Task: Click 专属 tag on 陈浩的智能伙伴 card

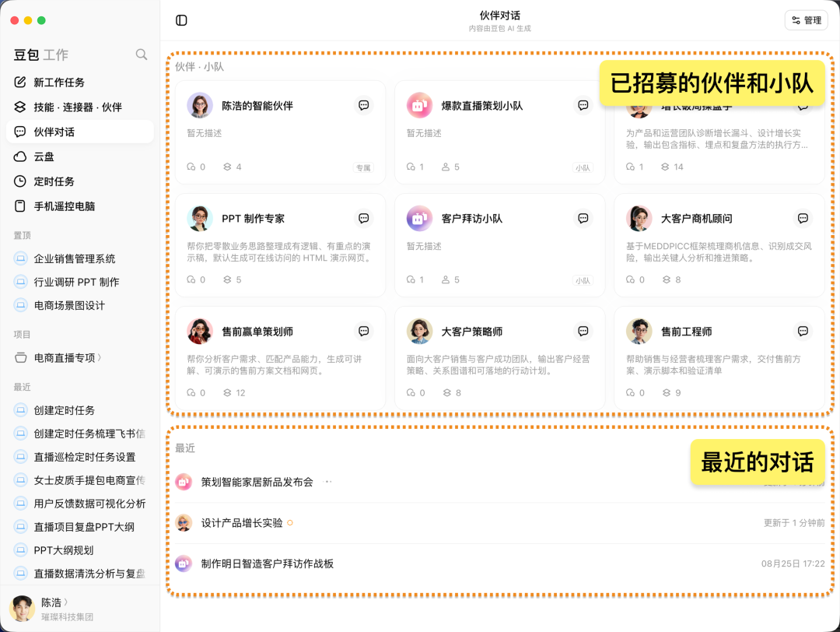Action: (x=363, y=168)
